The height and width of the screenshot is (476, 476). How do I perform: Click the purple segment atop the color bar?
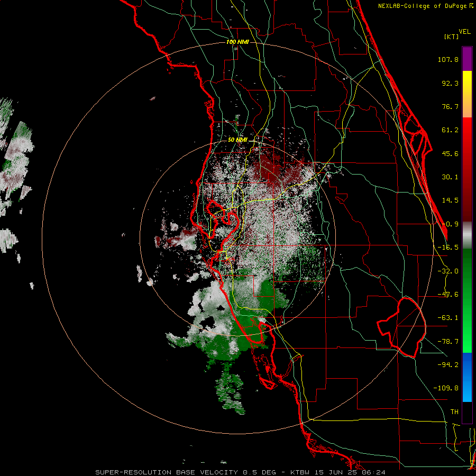click(467, 59)
